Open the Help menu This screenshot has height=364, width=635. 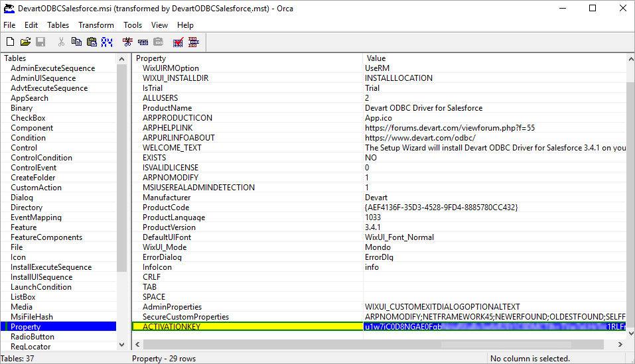pyautogui.click(x=185, y=25)
